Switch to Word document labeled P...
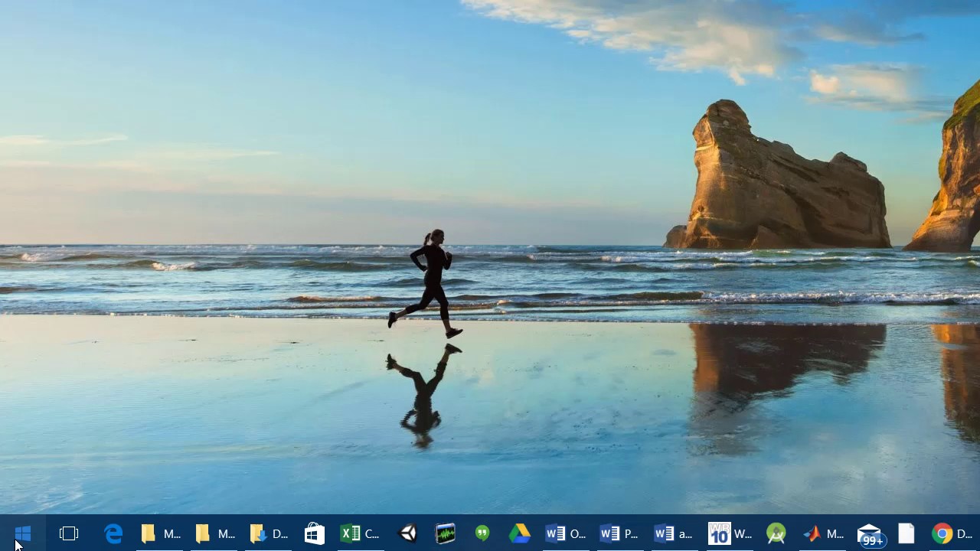980x551 pixels. pos(619,533)
